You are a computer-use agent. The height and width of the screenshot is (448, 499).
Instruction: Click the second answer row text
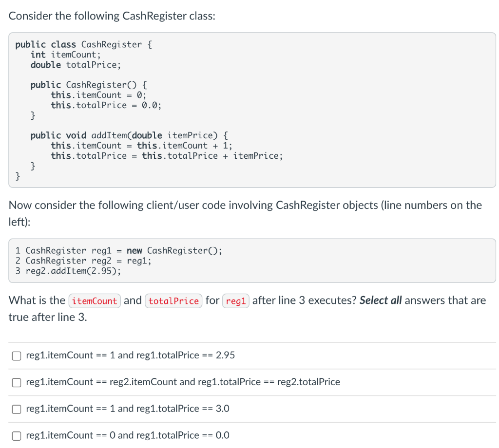click(x=183, y=382)
